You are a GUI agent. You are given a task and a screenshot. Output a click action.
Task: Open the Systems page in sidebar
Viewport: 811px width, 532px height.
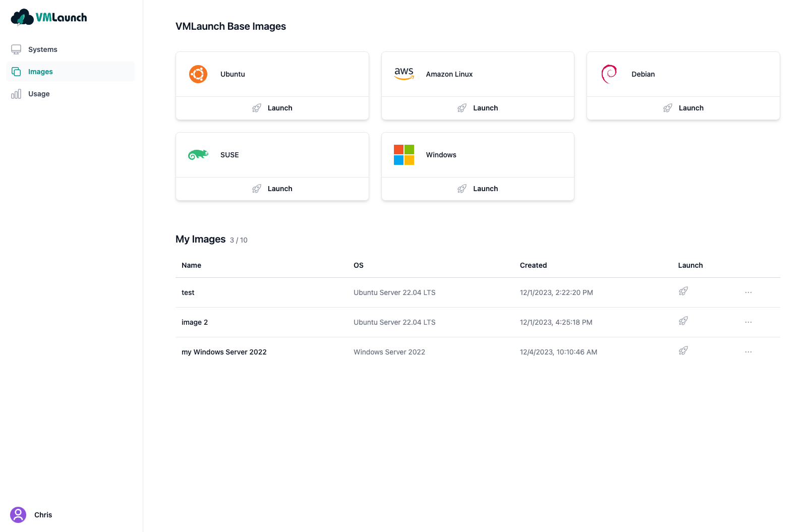(x=70, y=49)
